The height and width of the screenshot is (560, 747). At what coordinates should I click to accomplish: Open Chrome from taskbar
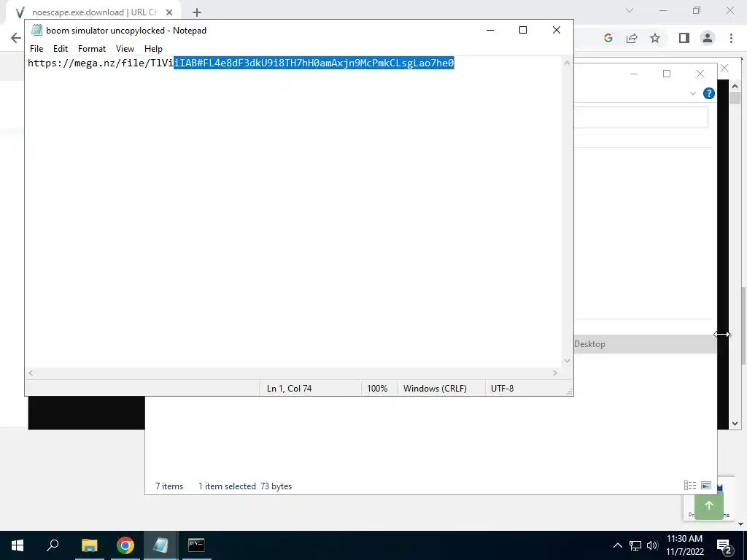(x=125, y=545)
